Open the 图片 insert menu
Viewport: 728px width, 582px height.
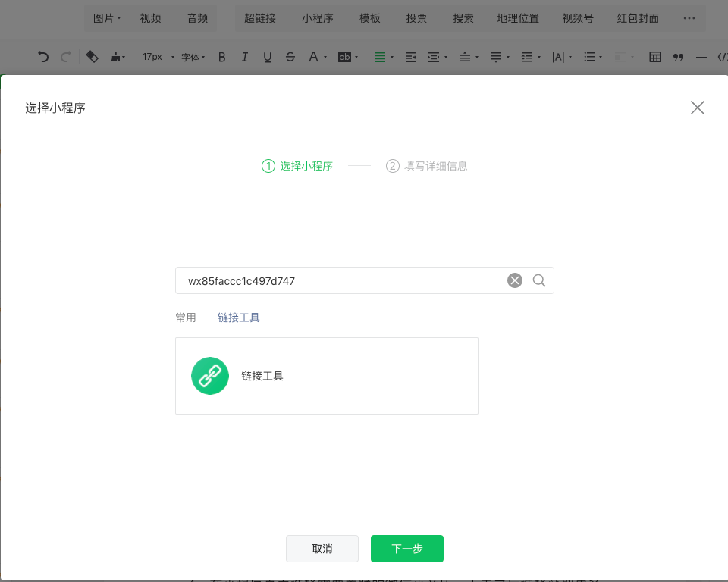click(107, 18)
